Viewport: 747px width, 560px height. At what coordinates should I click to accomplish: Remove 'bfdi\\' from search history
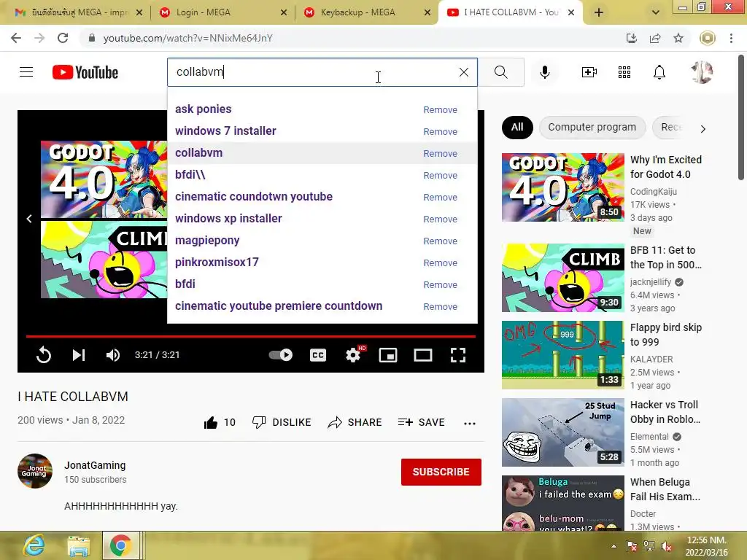[440, 175]
